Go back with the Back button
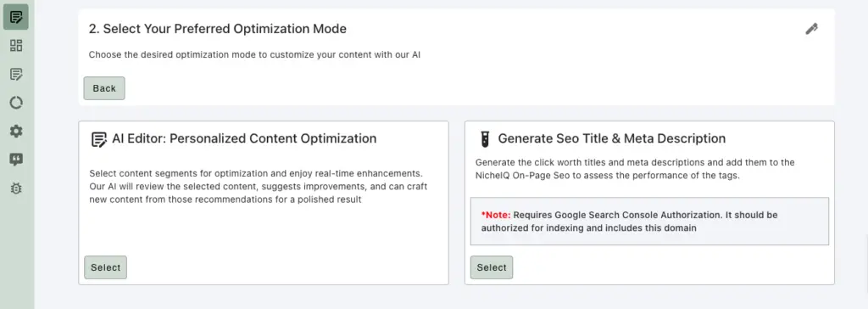The width and height of the screenshot is (868, 309). click(104, 88)
